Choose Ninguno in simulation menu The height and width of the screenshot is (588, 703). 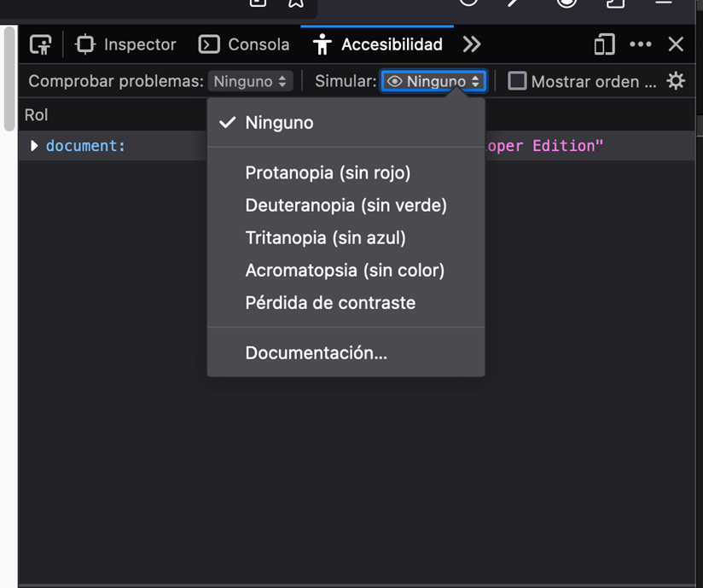[346, 123]
